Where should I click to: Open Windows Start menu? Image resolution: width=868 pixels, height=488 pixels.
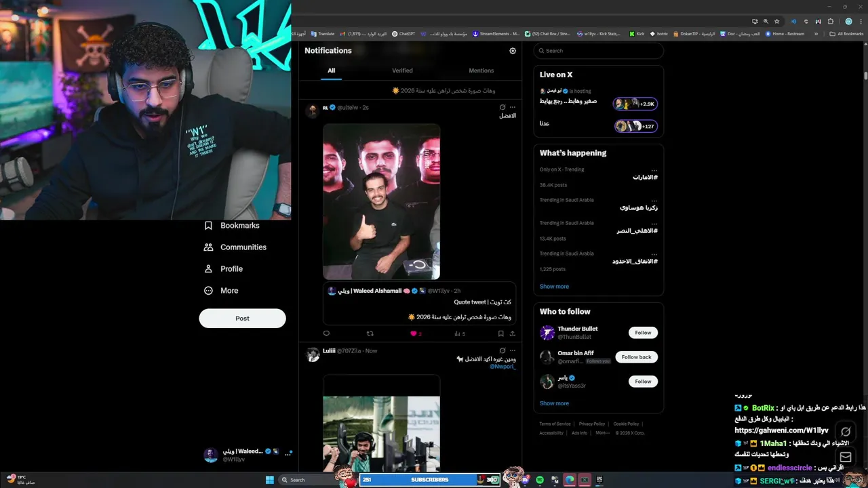(x=269, y=480)
